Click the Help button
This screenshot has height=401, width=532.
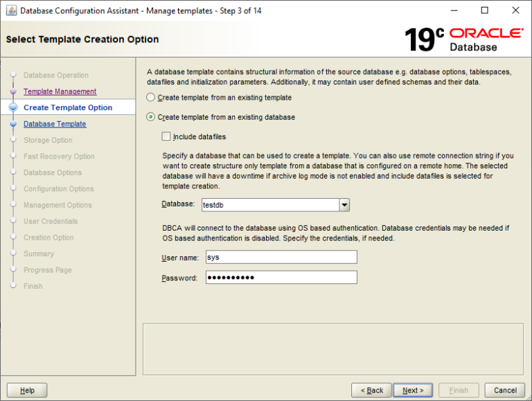click(x=27, y=390)
